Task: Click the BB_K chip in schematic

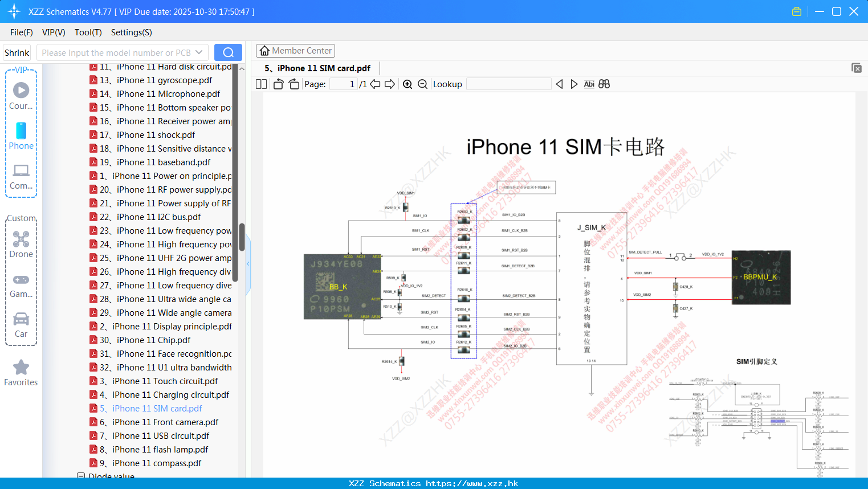Action: [x=342, y=287]
